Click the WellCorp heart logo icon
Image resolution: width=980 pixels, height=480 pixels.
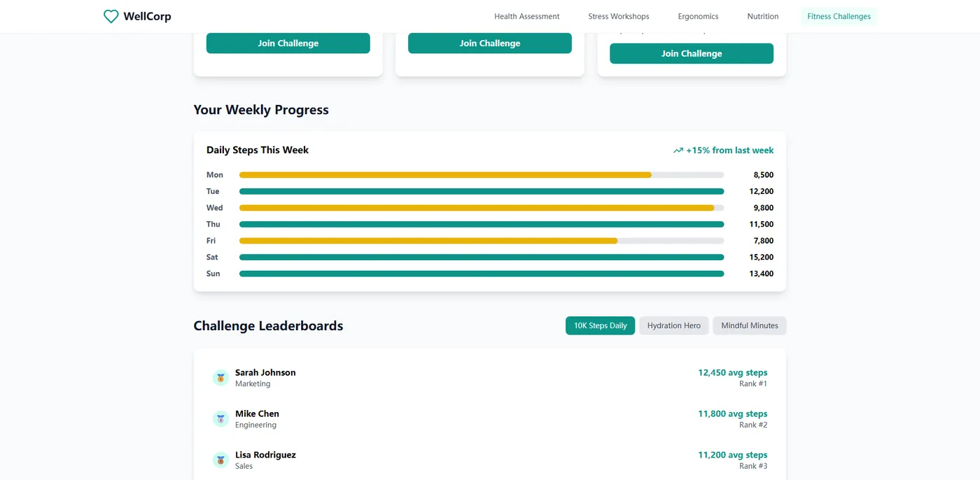click(x=111, y=16)
